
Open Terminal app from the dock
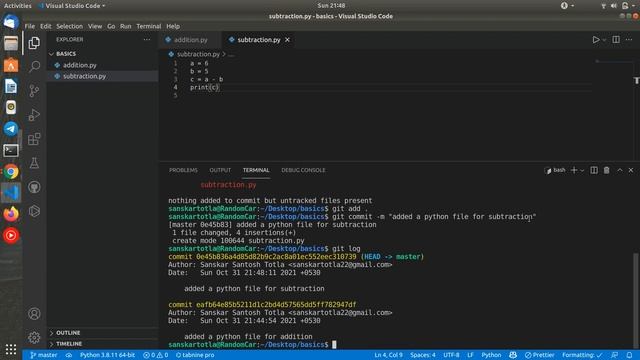point(11,150)
